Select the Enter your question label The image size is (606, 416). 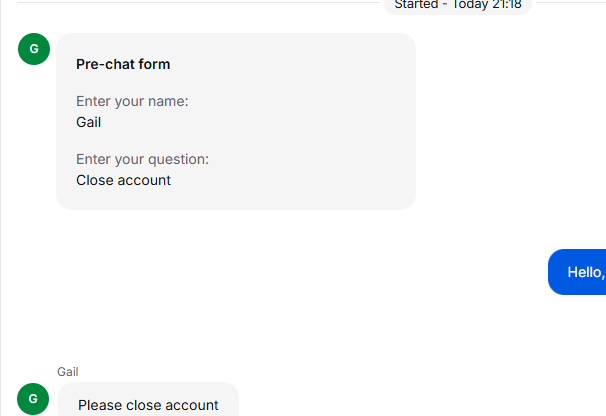(x=142, y=159)
